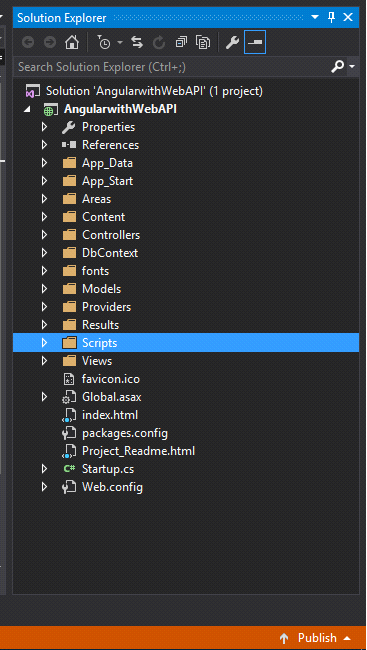The width and height of the screenshot is (367, 650).
Task: Expand the highlighted Scripts folder
Action: point(44,343)
